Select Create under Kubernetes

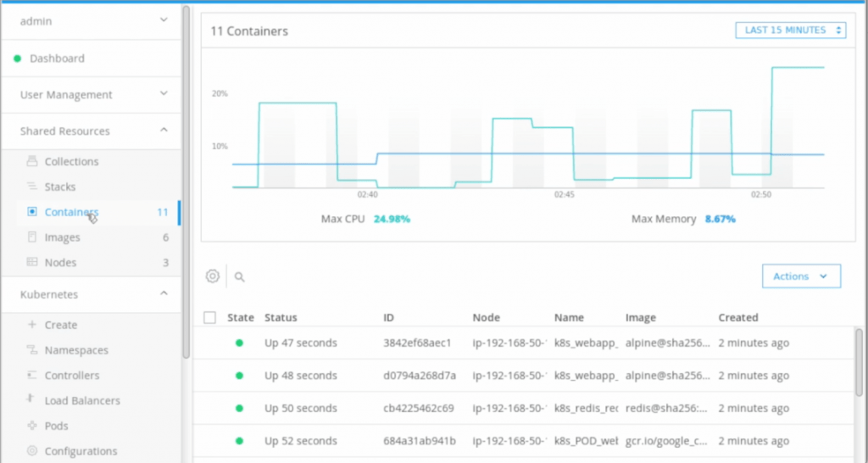click(x=61, y=325)
